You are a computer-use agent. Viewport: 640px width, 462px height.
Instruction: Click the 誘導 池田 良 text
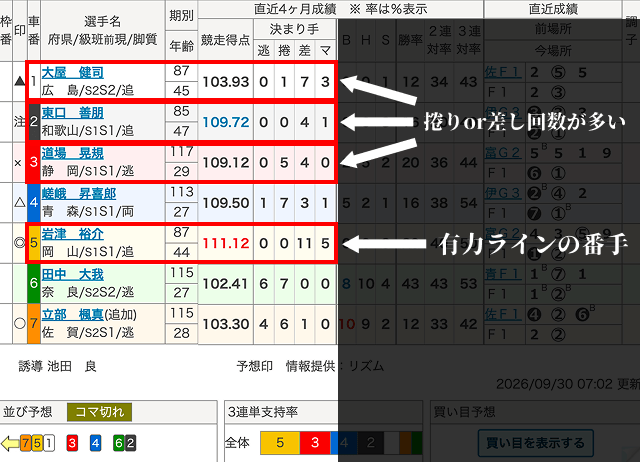57,366
